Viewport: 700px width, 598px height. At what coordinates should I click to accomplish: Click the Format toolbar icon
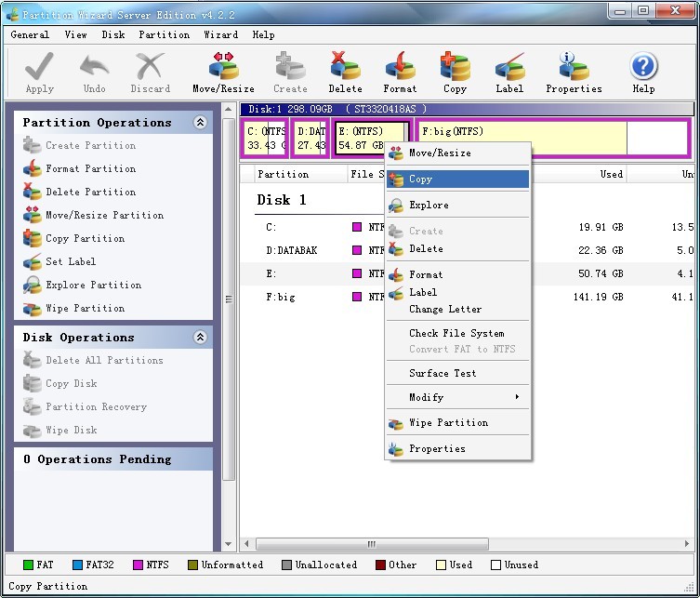click(x=400, y=73)
